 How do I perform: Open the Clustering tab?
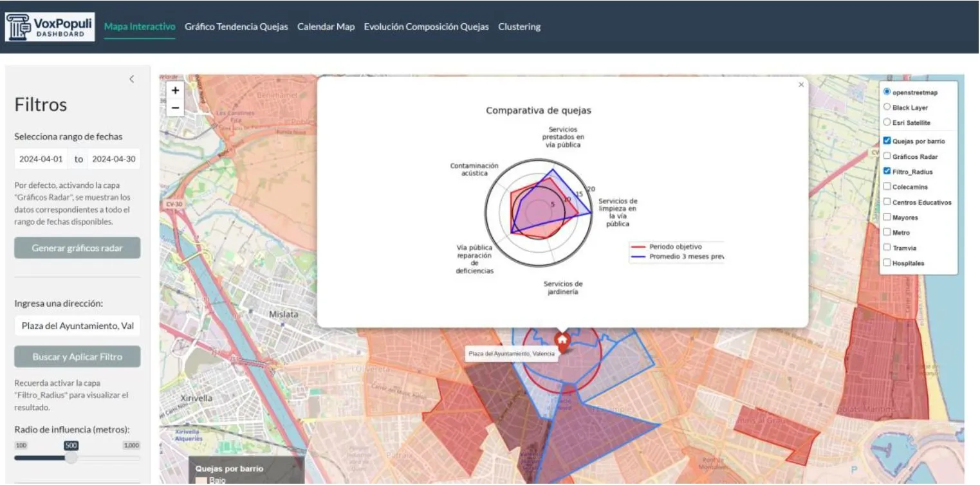(x=519, y=27)
